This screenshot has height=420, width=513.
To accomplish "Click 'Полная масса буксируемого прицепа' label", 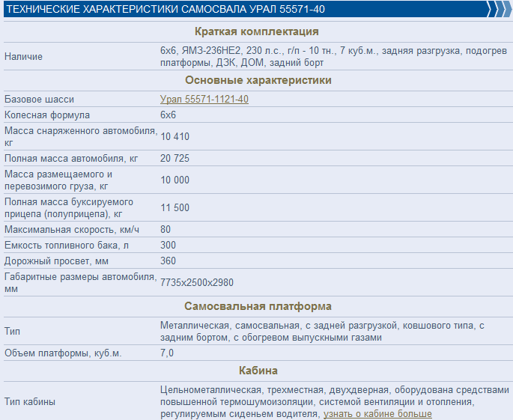I will [x=69, y=207].
